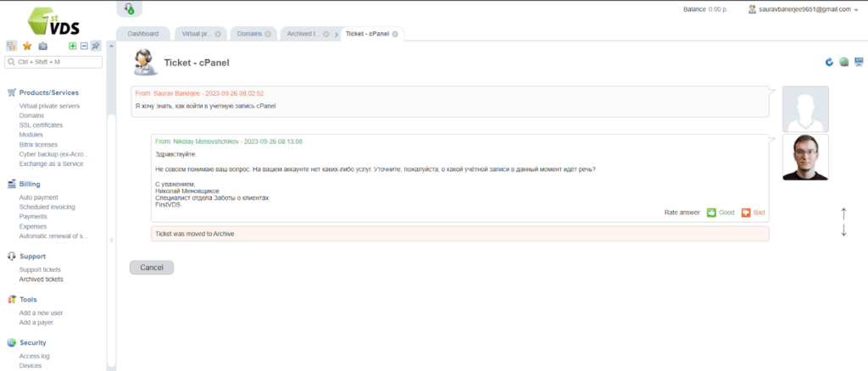Open Automatic renewal of s...
Viewport: 868px width, 371px height.
pyautogui.click(x=54, y=236)
